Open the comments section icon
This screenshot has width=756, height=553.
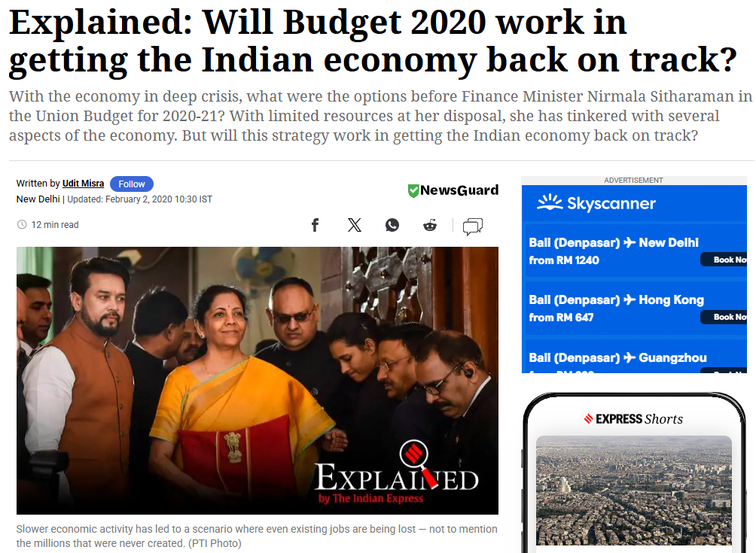(473, 226)
